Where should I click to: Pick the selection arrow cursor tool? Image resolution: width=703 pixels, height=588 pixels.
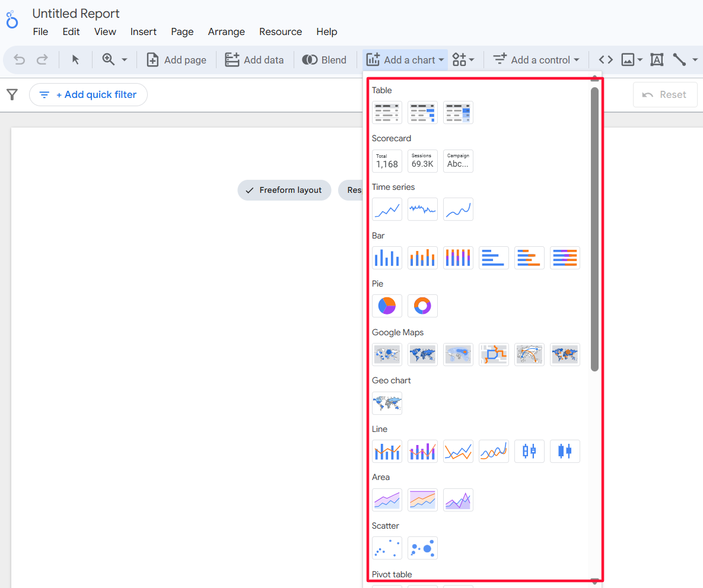(x=75, y=59)
